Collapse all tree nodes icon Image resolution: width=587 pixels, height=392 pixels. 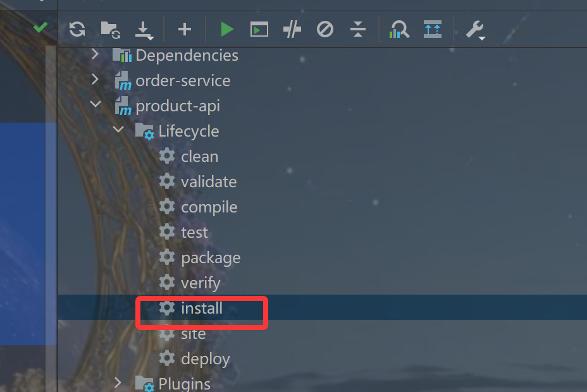coord(358,29)
